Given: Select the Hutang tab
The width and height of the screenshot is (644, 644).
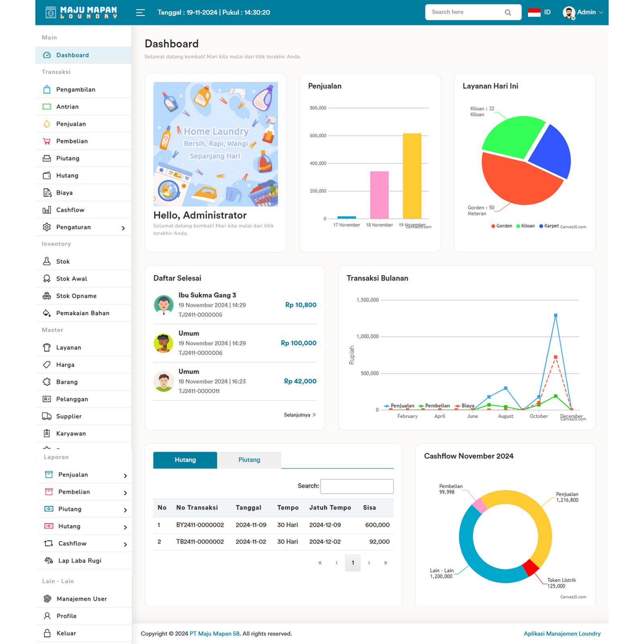Looking at the screenshot, I should click(185, 460).
